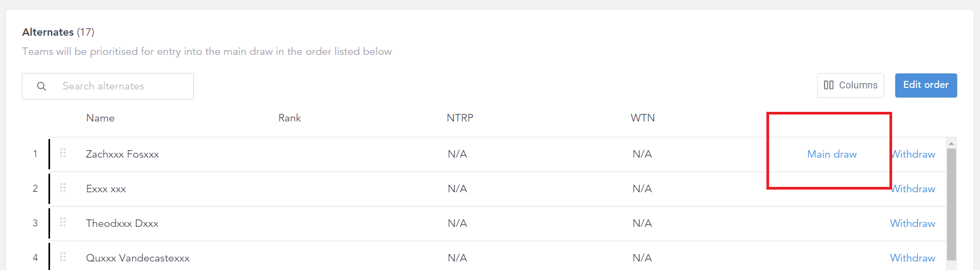Click drag handle for Zachxxx Fosxxx row

[63, 153]
